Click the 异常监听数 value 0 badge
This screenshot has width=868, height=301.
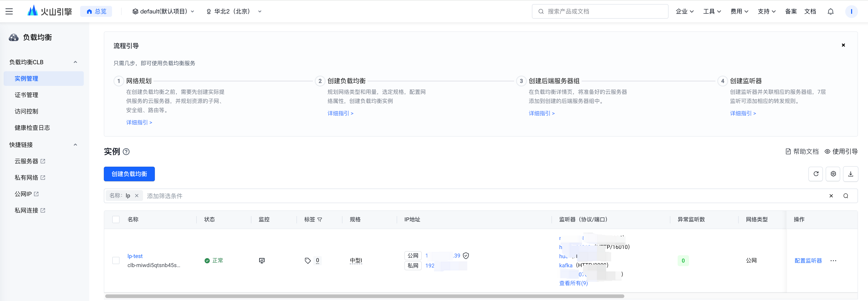pos(683,260)
